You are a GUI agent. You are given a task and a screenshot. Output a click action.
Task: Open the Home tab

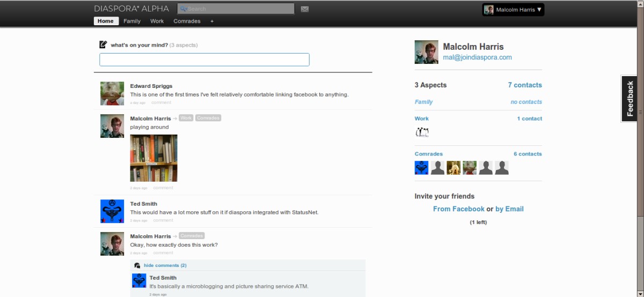pyautogui.click(x=106, y=21)
